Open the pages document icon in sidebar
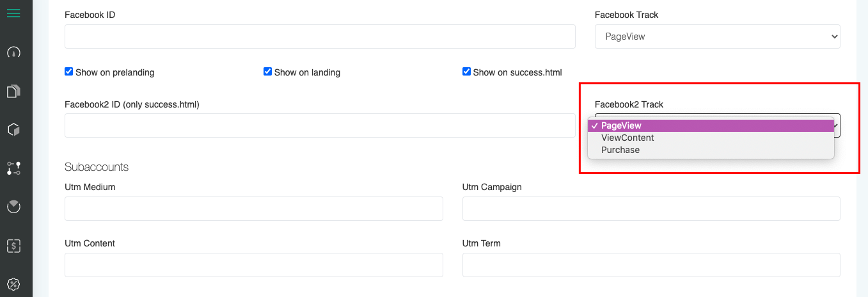This screenshot has width=868, height=297. (13, 92)
